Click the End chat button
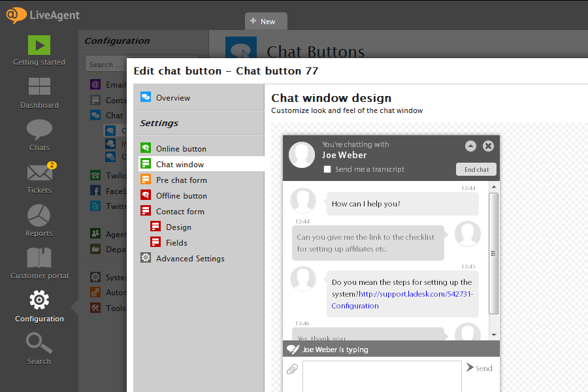The image size is (588, 392). (476, 170)
